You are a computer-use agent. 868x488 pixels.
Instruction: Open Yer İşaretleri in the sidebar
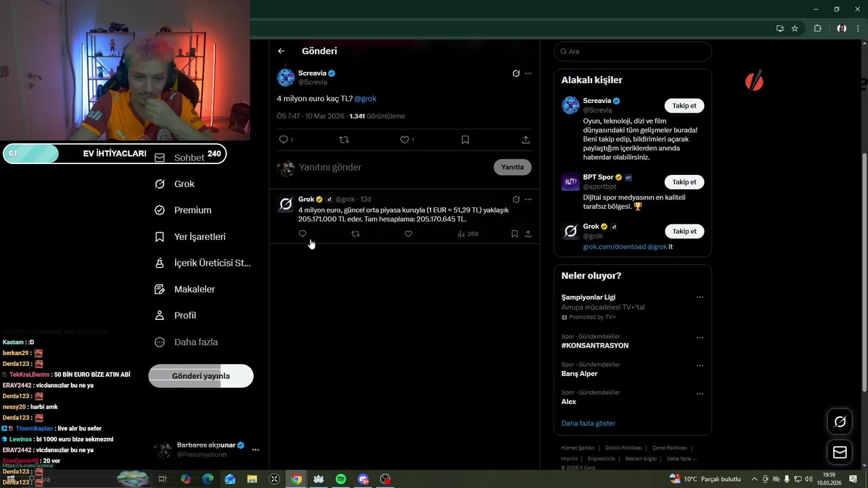tap(190, 237)
